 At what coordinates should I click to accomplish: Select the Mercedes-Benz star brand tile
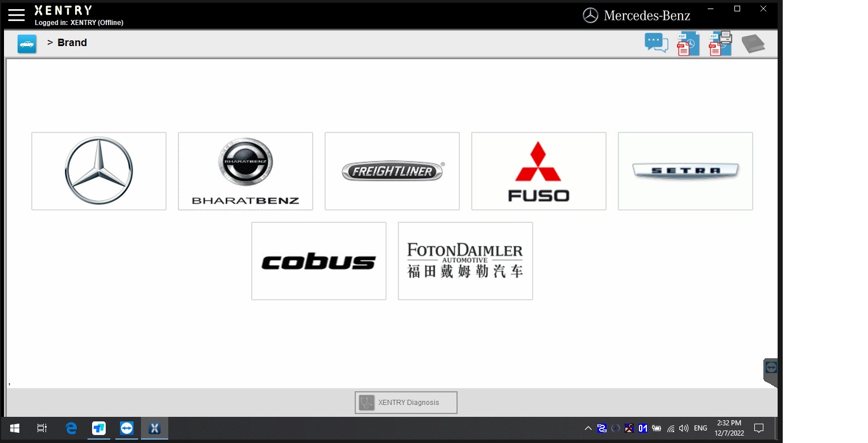(x=99, y=171)
